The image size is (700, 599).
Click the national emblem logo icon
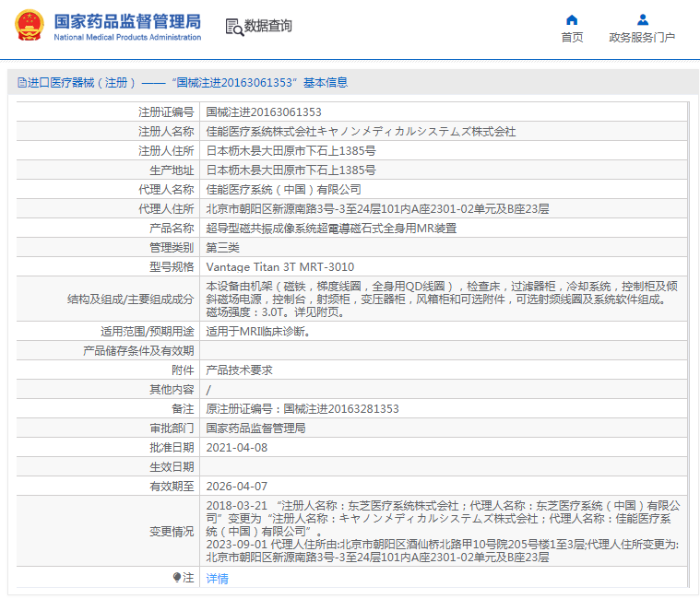pyautogui.click(x=30, y=26)
